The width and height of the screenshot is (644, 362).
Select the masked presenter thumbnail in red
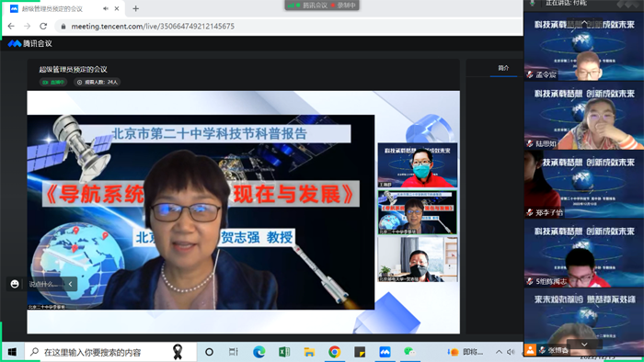pyautogui.click(x=418, y=165)
